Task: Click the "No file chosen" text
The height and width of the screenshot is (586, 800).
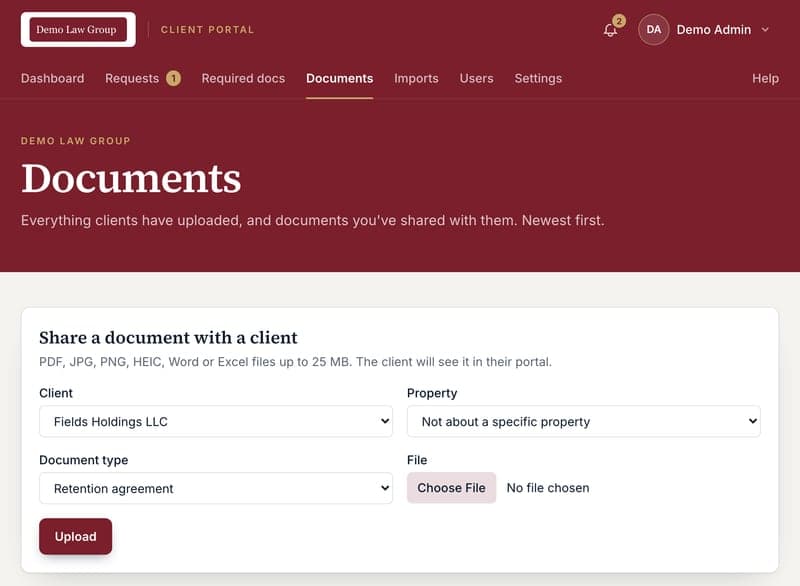Action: pyautogui.click(x=547, y=488)
